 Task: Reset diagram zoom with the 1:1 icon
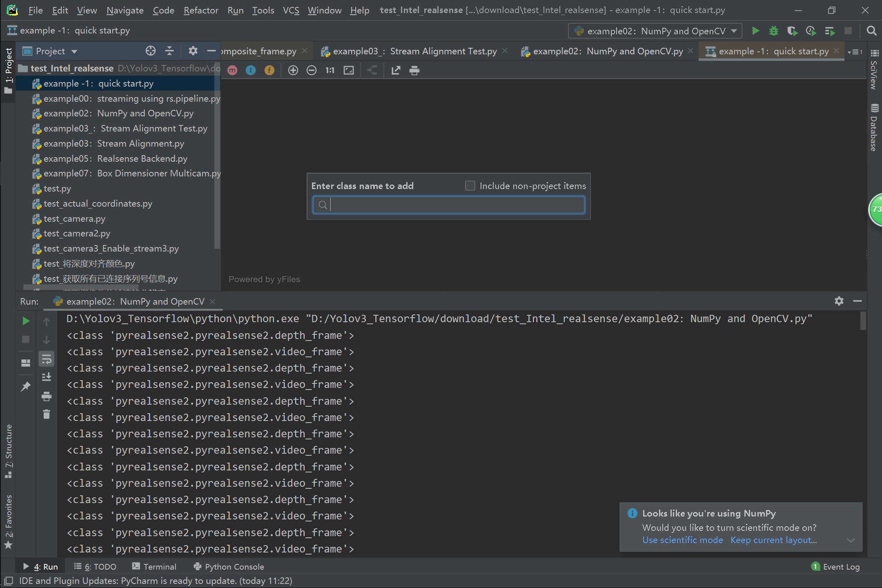pos(330,70)
